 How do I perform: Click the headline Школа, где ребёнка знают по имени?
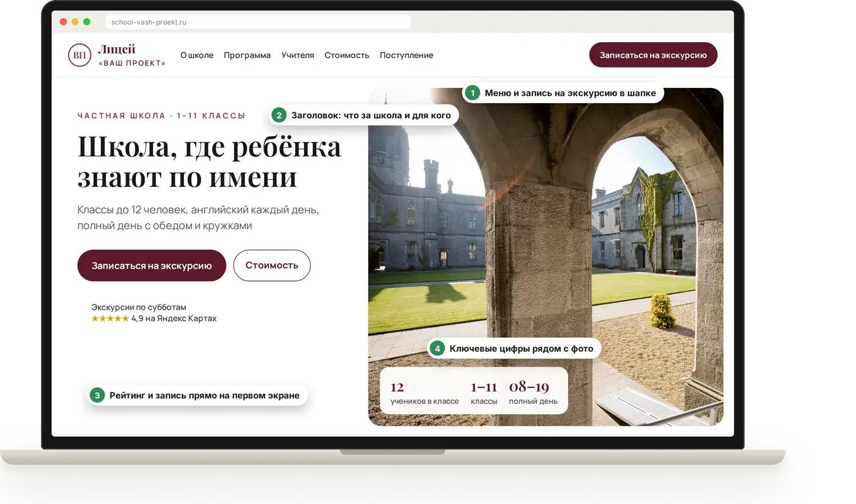click(x=209, y=161)
